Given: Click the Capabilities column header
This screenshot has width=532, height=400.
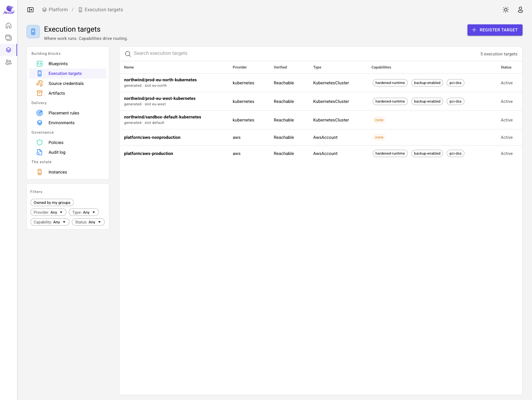Looking at the screenshot, I should click(381, 67).
